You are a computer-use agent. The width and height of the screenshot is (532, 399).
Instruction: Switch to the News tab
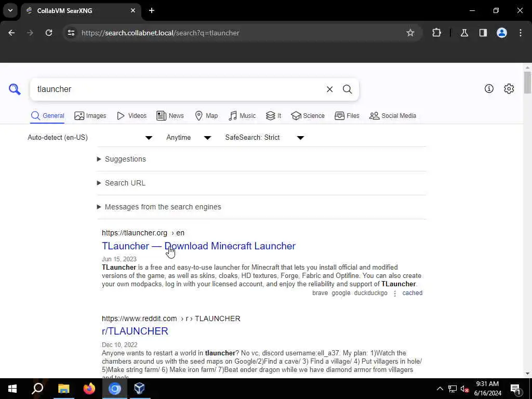point(170,116)
